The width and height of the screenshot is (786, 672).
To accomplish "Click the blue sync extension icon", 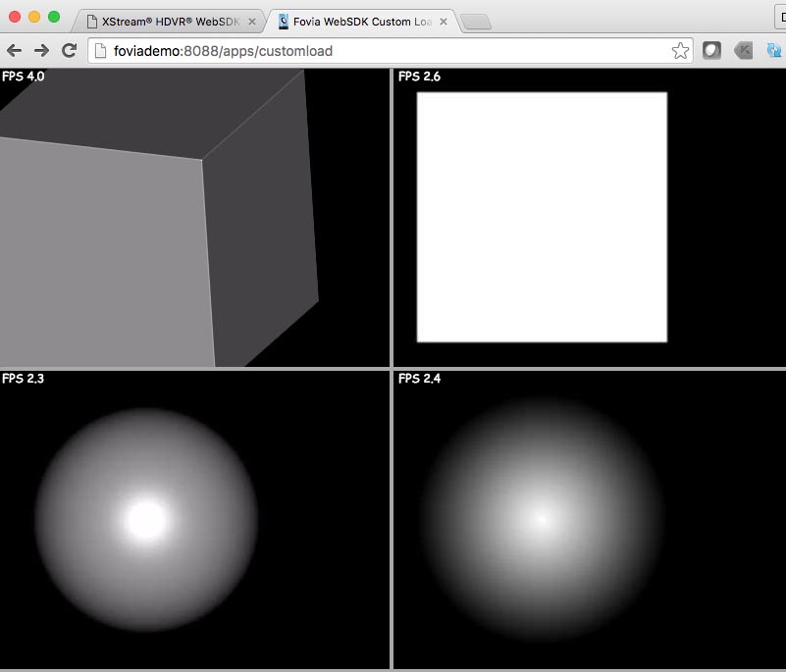I will tap(774, 51).
